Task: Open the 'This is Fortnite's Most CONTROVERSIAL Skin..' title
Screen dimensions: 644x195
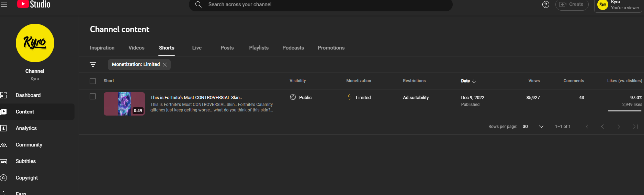Action: click(x=196, y=98)
